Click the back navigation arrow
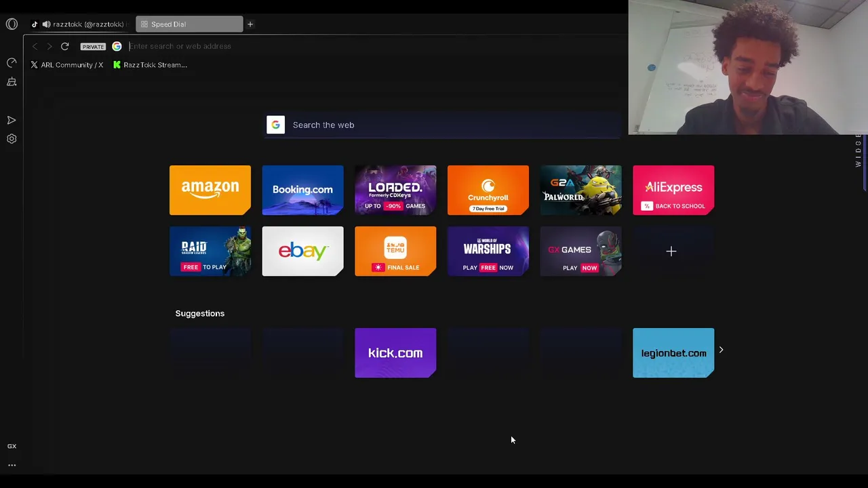This screenshot has height=488, width=868. click(x=35, y=46)
